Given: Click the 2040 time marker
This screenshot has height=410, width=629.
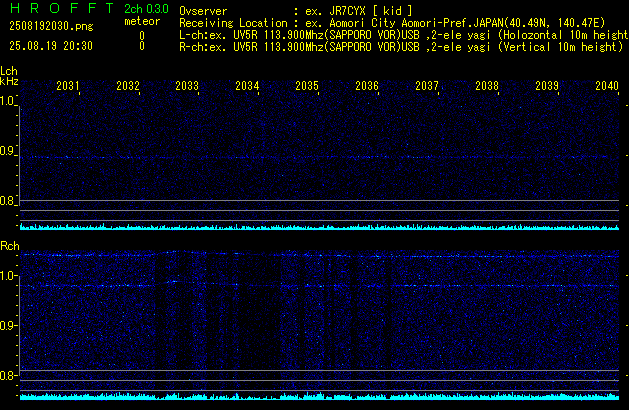Looking at the screenshot, I should [x=607, y=86].
